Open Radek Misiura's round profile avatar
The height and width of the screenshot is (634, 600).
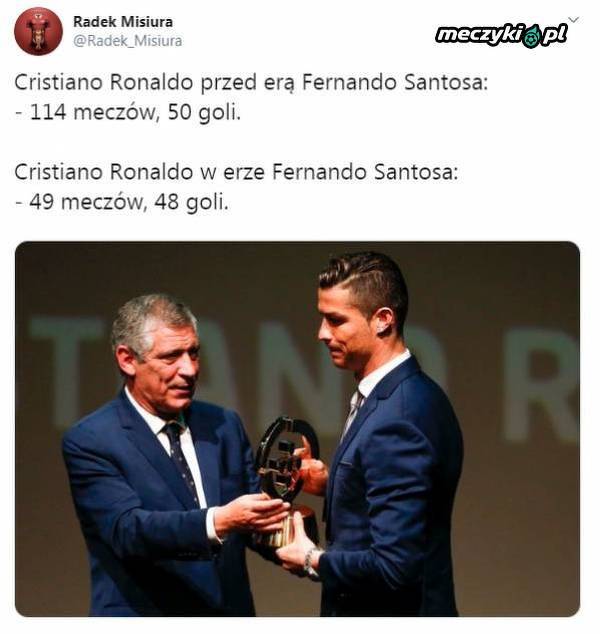pos(38,32)
